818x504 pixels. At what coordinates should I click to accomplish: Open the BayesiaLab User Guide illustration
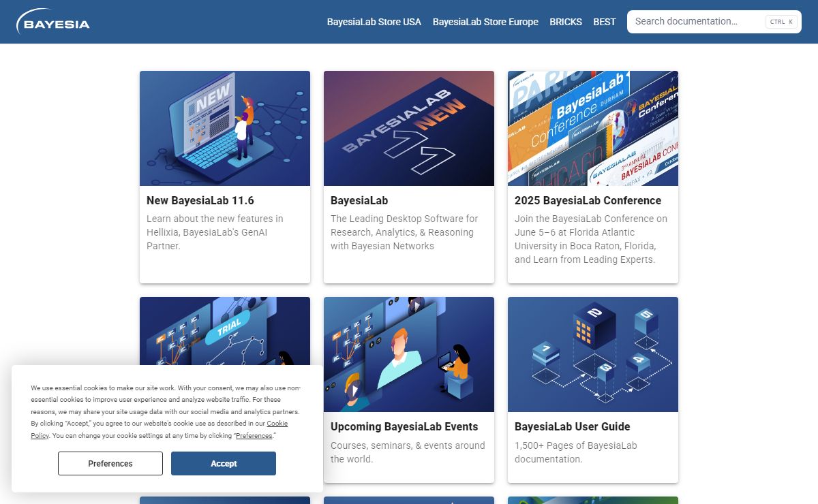pos(593,354)
